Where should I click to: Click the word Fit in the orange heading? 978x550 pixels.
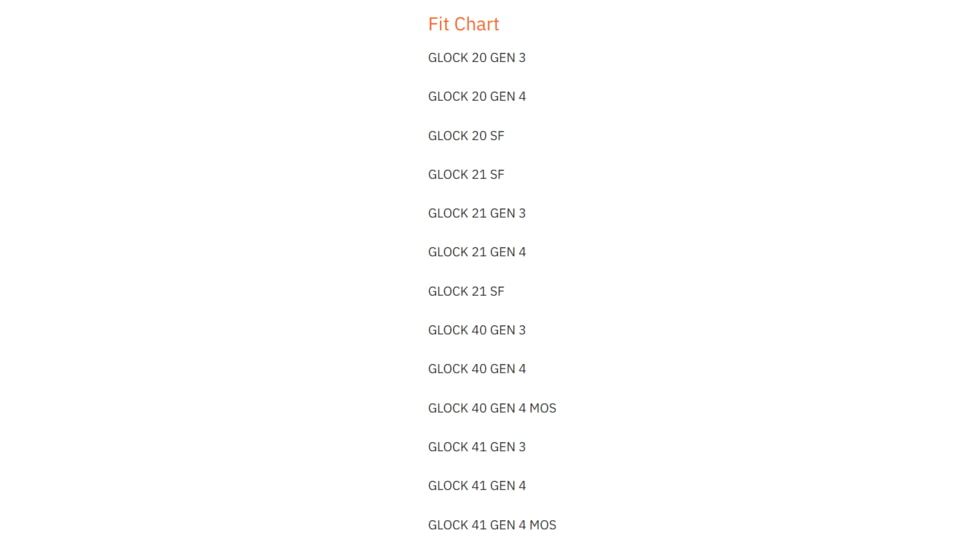[x=438, y=24]
